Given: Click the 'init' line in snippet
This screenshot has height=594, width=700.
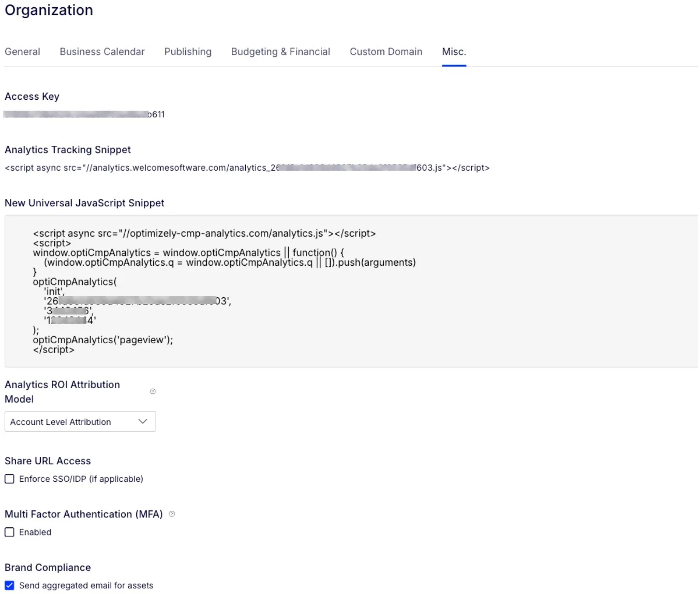Looking at the screenshot, I should (x=54, y=291).
